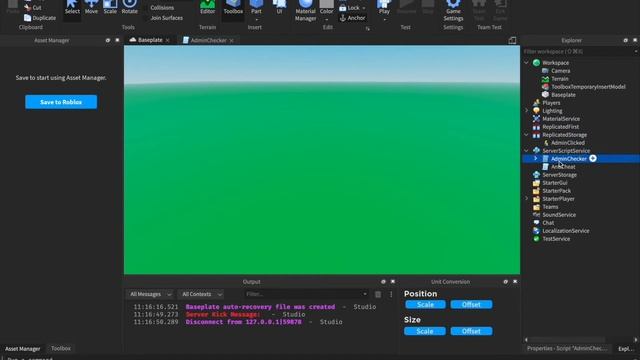Clear the Output log with trash icon
The image size is (640, 360).
(x=378, y=294)
